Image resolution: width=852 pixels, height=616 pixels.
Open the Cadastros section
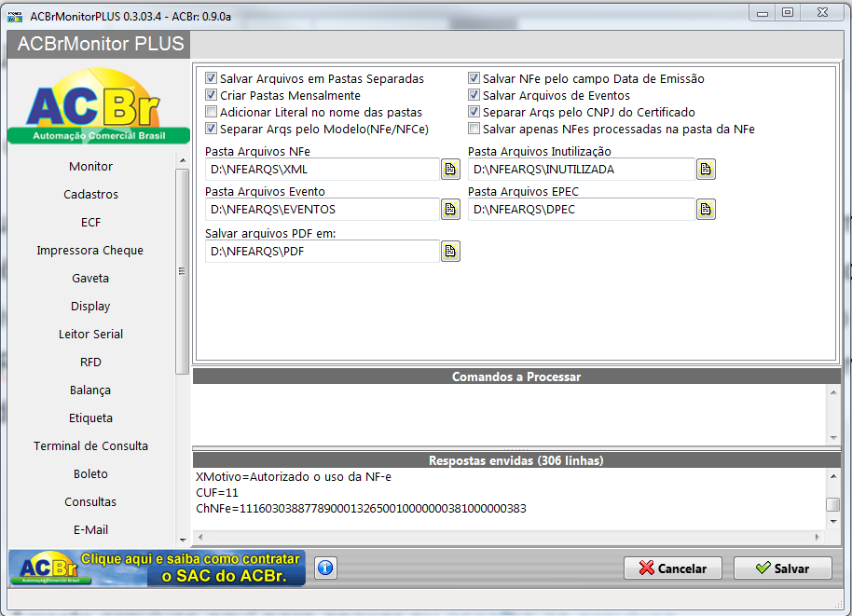[90, 195]
